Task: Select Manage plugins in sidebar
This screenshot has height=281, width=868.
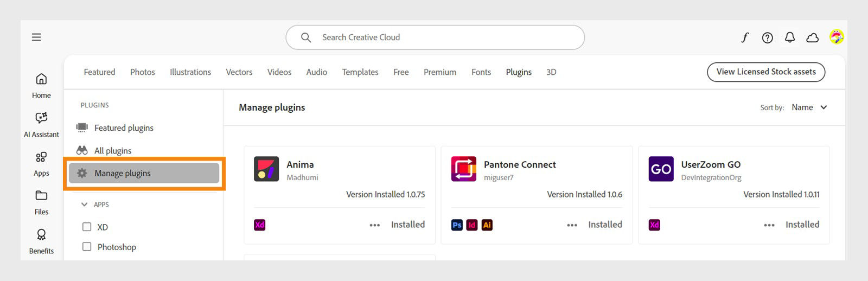Action: click(144, 173)
